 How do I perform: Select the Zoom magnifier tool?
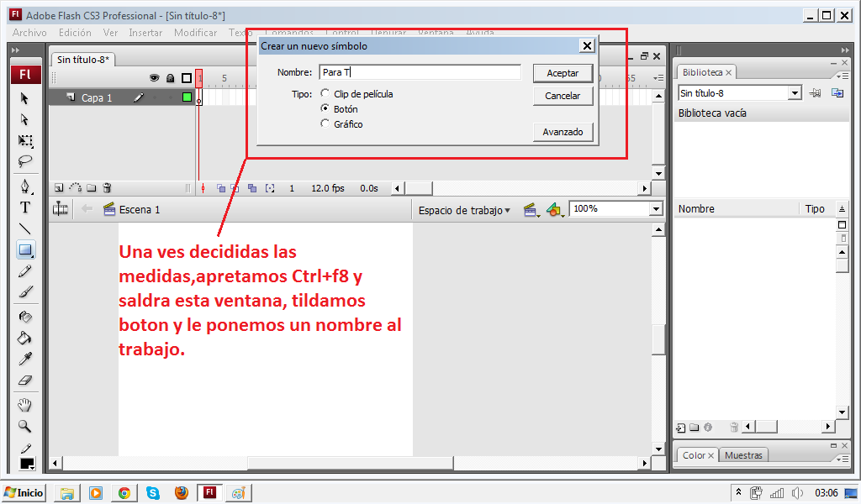pos(25,426)
